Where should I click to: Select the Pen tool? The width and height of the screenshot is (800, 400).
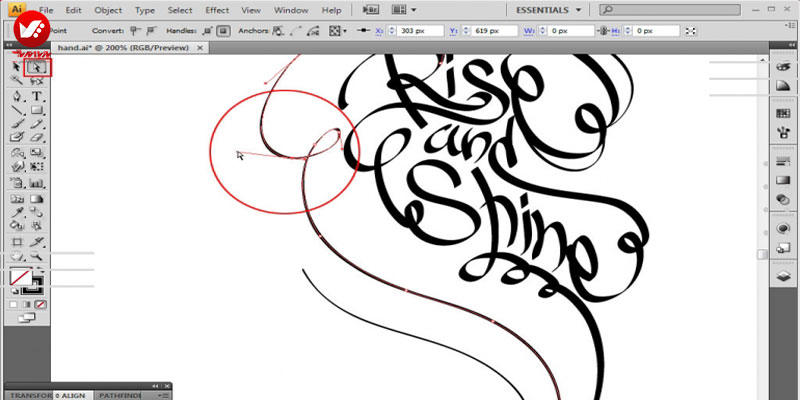pyautogui.click(x=17, y=96)
